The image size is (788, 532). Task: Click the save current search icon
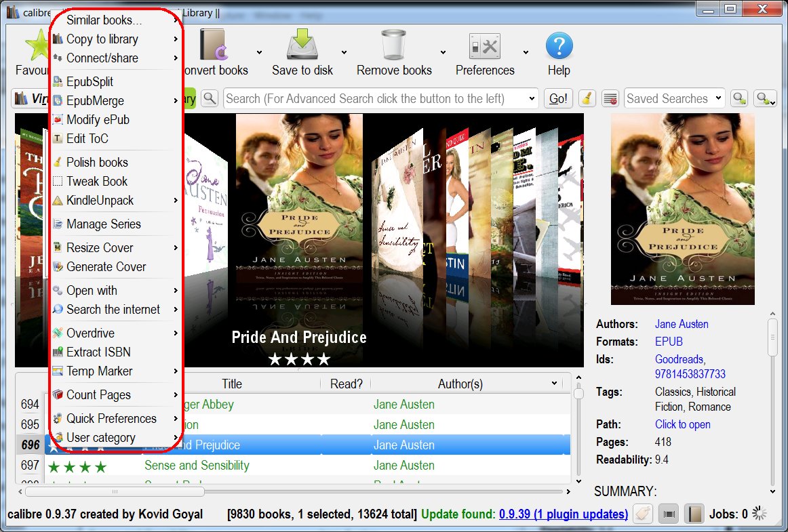click(x=766, y=98)
